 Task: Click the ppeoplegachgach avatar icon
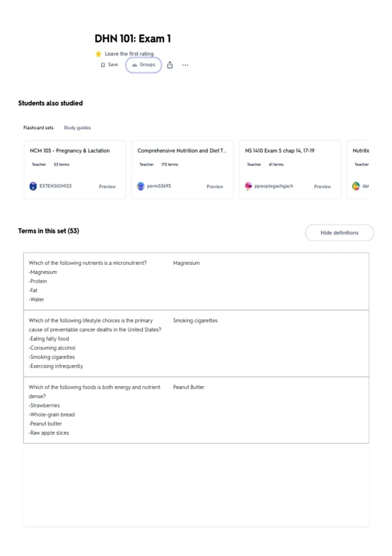click(248, 186)
